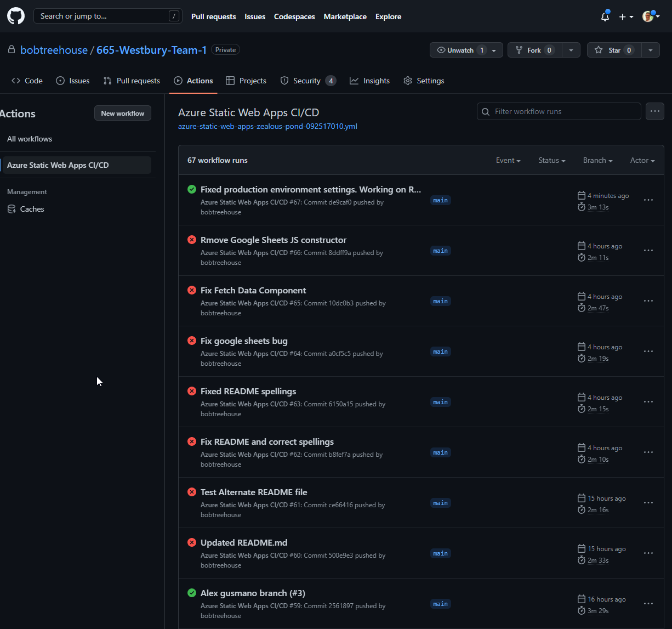Open options for Fixed README spellings run

click(x=648, y=402)
